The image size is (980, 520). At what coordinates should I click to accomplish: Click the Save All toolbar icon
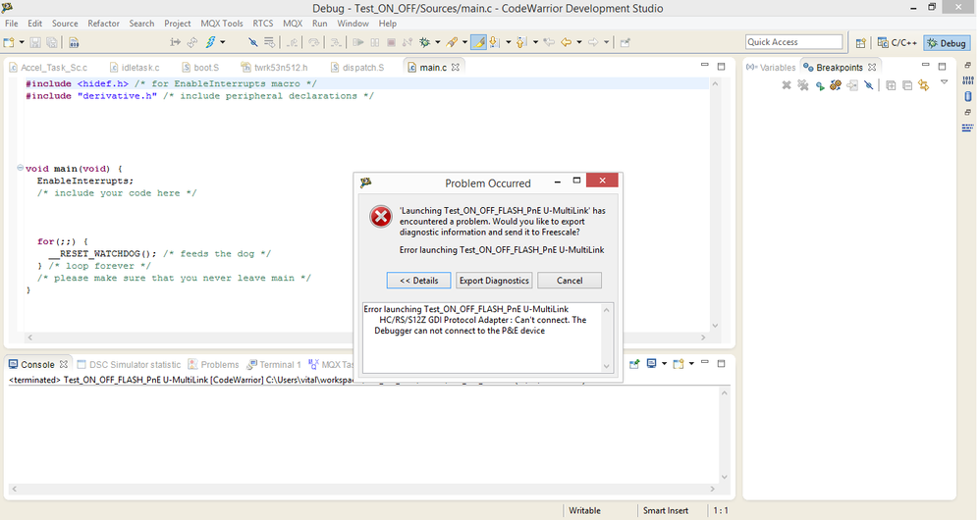52,42
